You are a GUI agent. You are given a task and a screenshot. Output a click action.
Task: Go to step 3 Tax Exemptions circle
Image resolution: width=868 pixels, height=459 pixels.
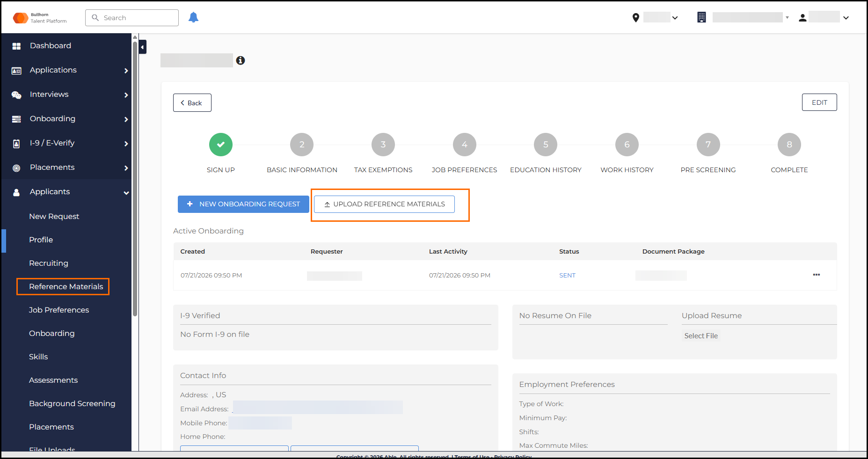[x=383, y=145]
